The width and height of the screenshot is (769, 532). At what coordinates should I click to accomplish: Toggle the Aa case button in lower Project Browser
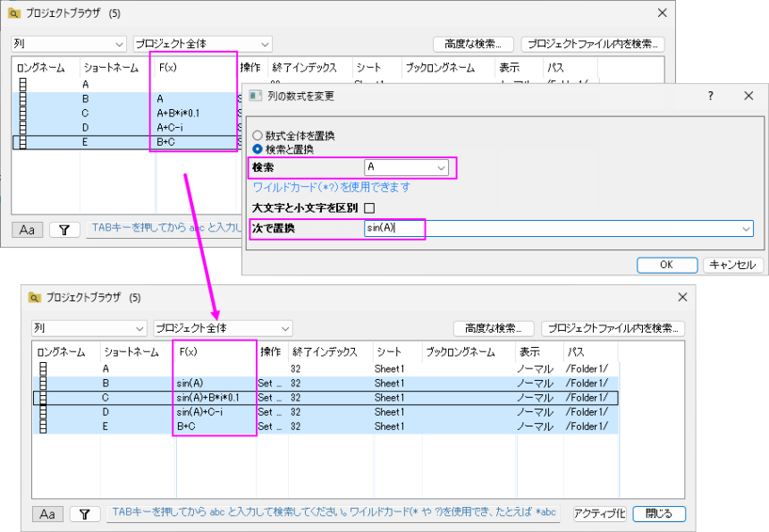coord(47,514)
